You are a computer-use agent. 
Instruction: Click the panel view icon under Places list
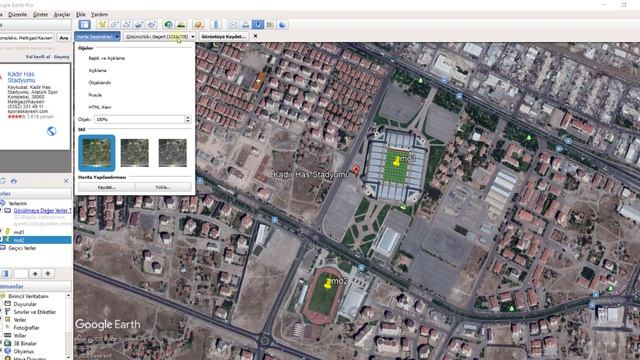pyautogui.click(x=5, y=273)
